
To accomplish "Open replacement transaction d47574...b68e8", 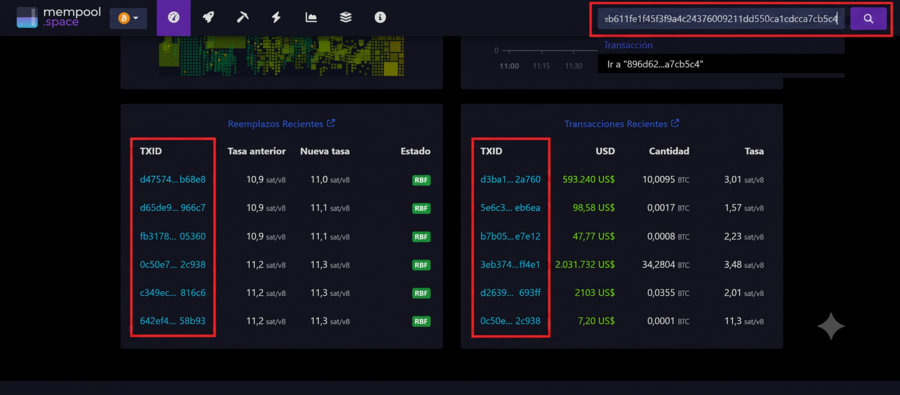I will [173, 180].
